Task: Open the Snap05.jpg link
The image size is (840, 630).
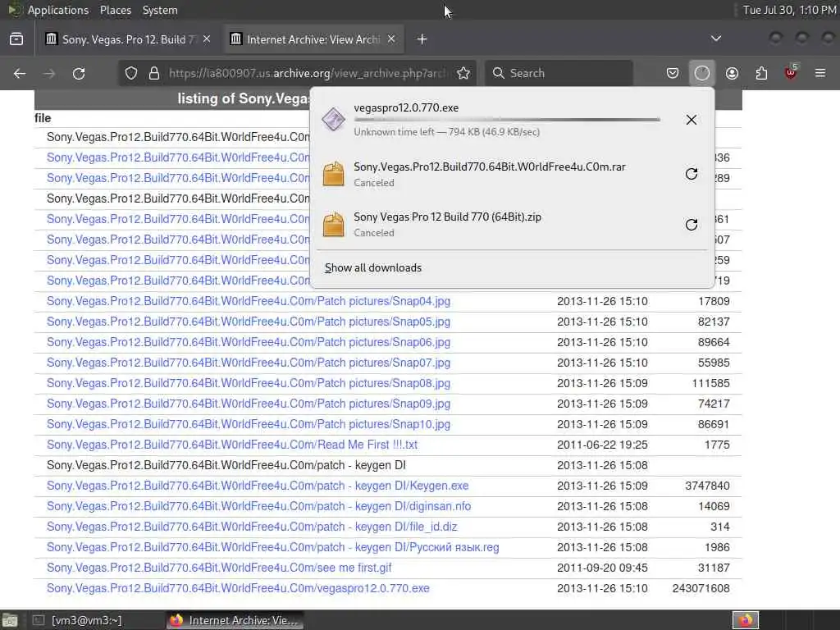Action: 249,322
